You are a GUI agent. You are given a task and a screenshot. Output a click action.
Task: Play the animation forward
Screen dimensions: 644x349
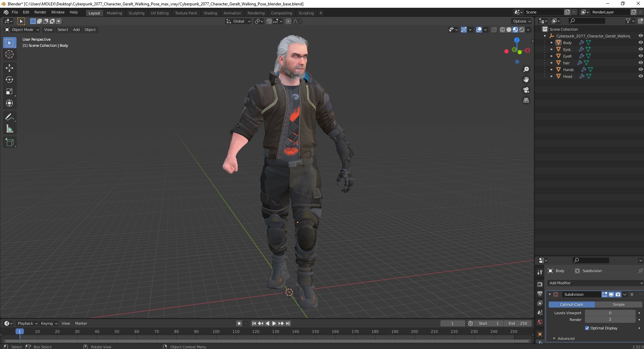[x=274, y=323]
